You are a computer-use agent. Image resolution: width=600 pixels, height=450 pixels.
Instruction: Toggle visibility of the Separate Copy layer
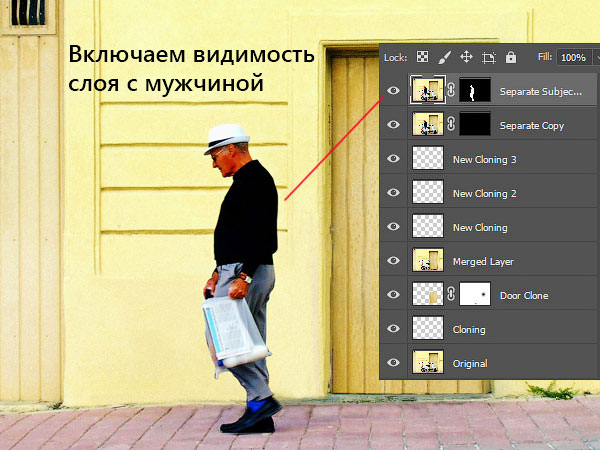point(393,125)
